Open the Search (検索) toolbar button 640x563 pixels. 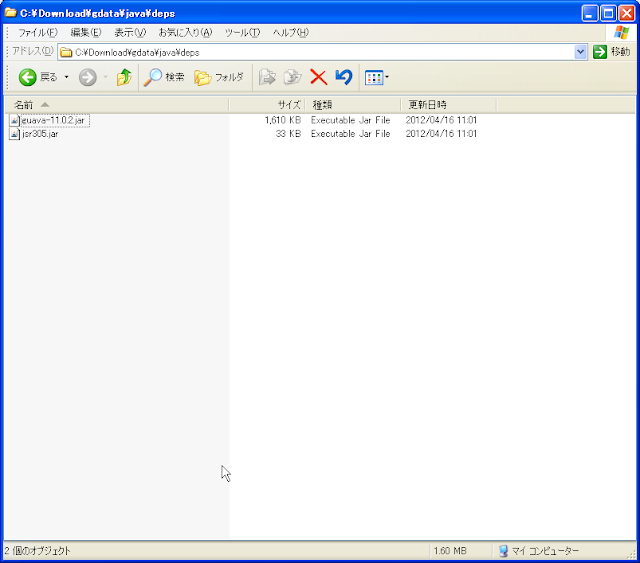click(x=164, y=77)
